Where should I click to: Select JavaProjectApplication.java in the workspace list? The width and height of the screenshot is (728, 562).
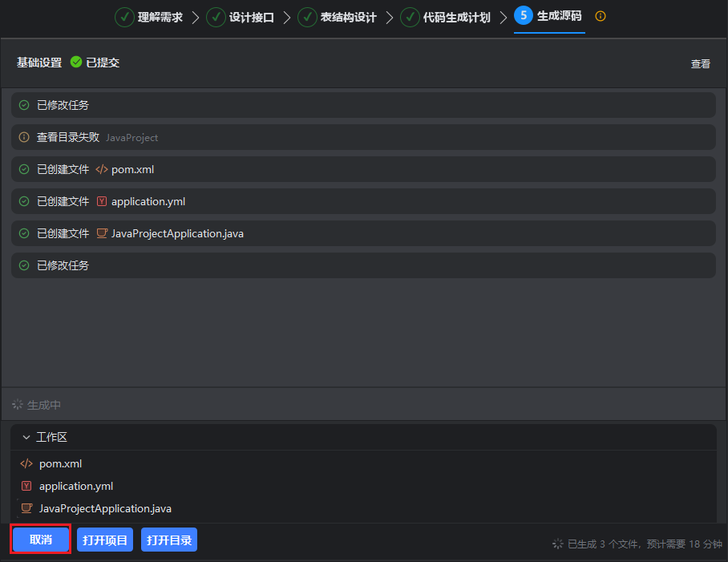[x=105, y=508]
